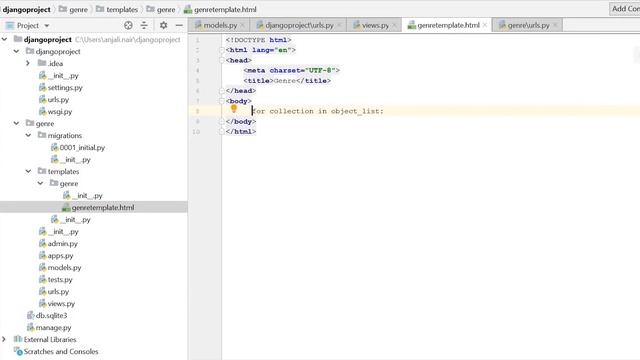The image size is (640, 360).
Task: Open Project panel settings gear
Action: [x=163, y=25]
